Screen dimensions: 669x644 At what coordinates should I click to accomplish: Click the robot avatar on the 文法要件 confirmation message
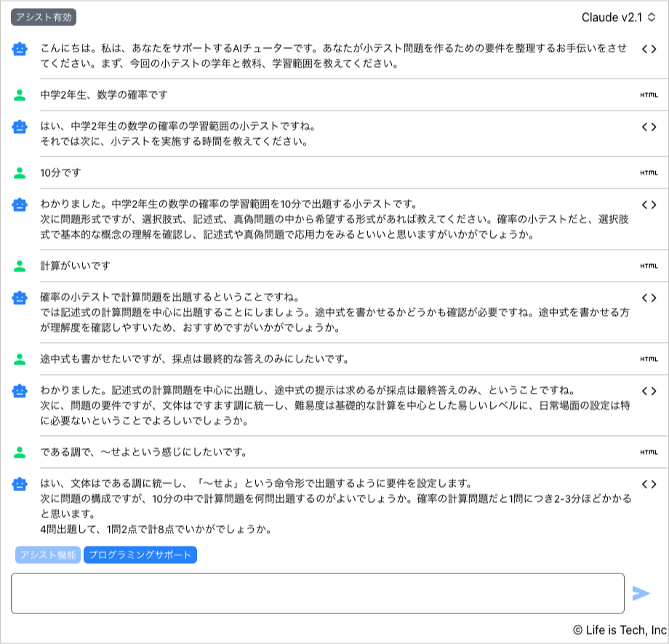click(18, 391)
